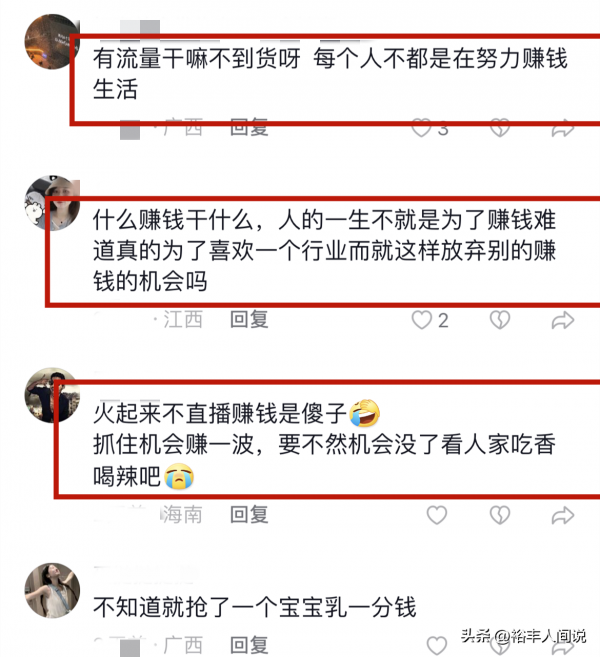Dislike the first comment via broken heart

(x=499, y=129)
